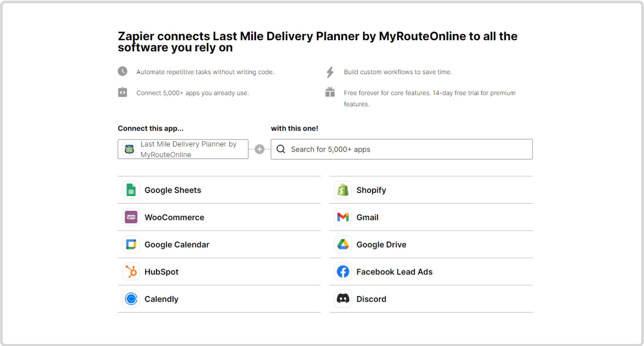This screenshot has height=346, width=644.
Task: Click the code clipboard icon beside connect apps
Action: tap(122, 92)
